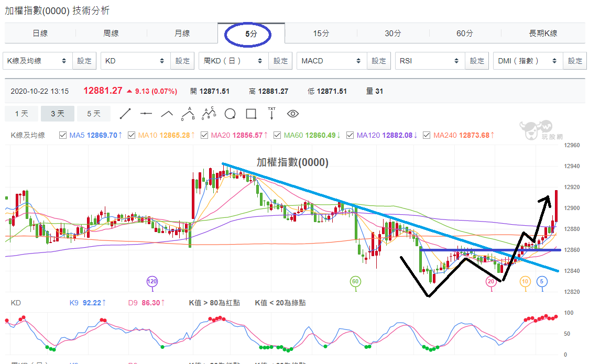The height and width of the screenshot is (364, 589).
Task: Click the MA240 value 12873.68
Action: click(x=474, y=135)
